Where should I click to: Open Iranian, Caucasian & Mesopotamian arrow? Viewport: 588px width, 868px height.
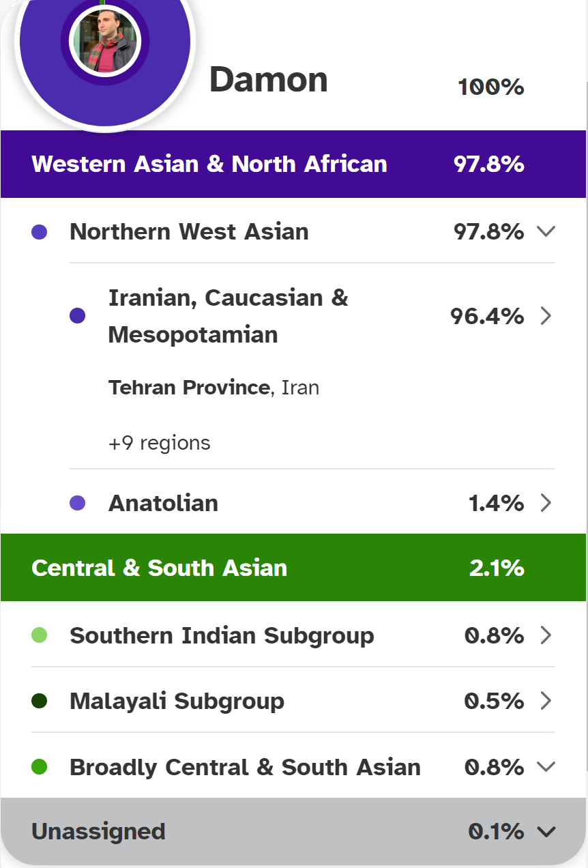tap(546, 316)
